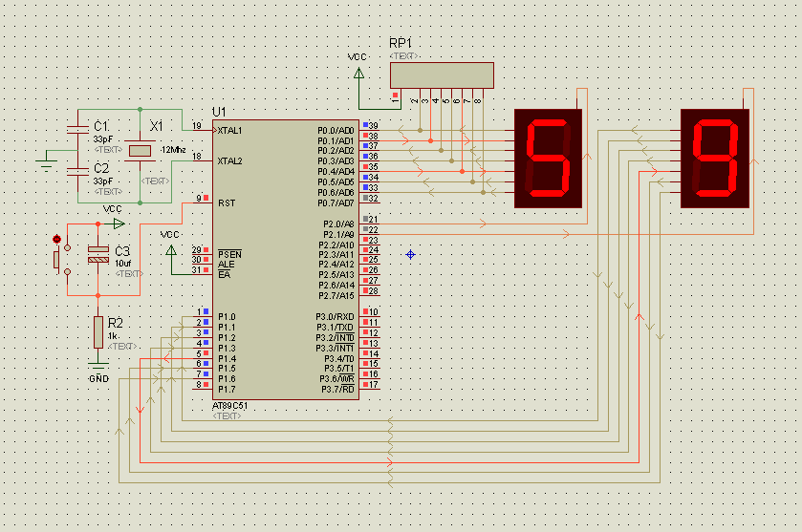Click the blue origin marker crosshair
Viewport: 802px width, 532px height.
pos(411,254)
